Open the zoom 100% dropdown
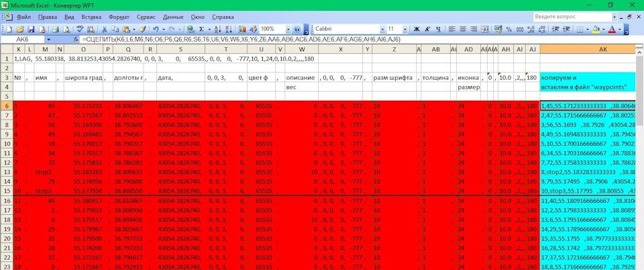The width and height of the screenshot is (644, 270). tap(288, 30)
